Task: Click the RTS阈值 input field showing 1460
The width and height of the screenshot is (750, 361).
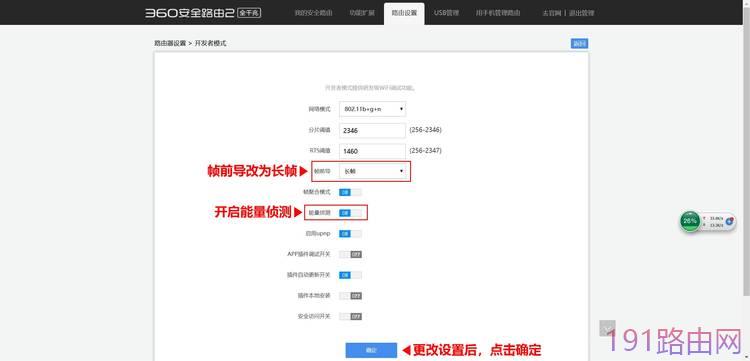Action: pos(373,151)
